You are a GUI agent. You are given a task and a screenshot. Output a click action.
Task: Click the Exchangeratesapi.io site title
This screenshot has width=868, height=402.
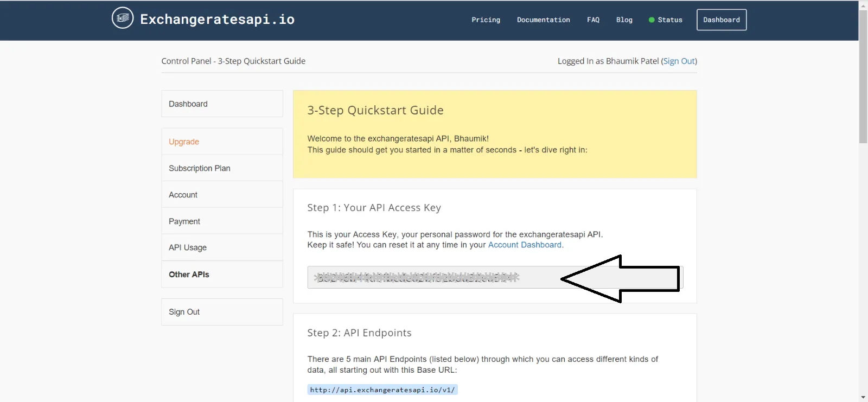(x=218, y=20)
